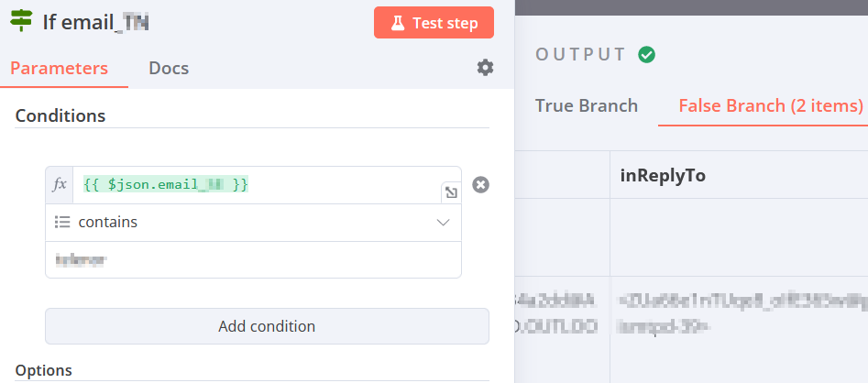Click the fx expression indicator icon

pyautogui.click(x=60, y=185)
